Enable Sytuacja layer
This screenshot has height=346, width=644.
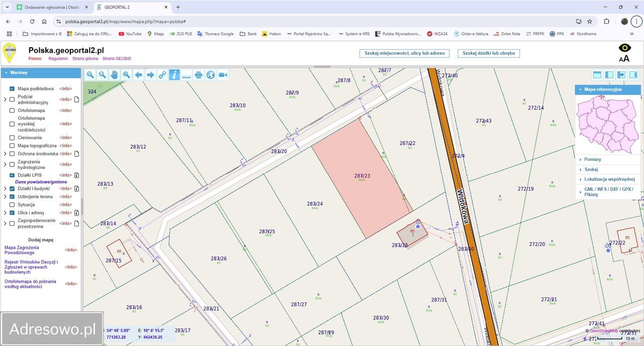[x=12, y=205]
